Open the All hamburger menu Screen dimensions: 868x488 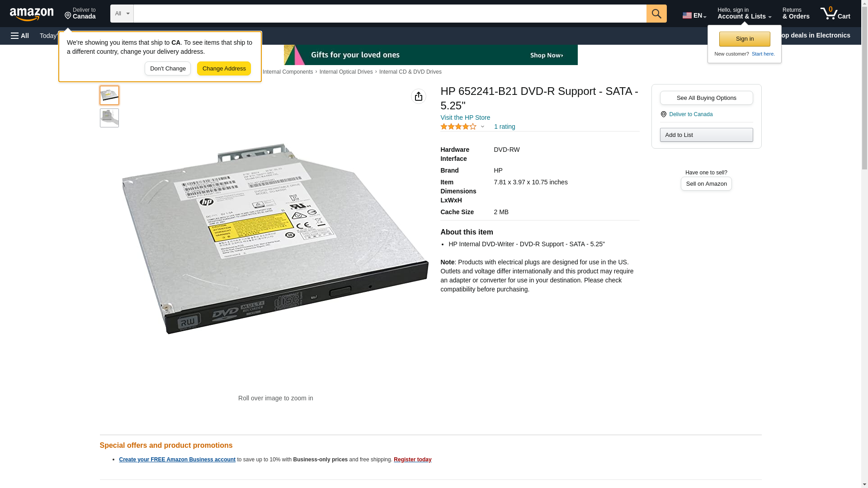[20, 36]
